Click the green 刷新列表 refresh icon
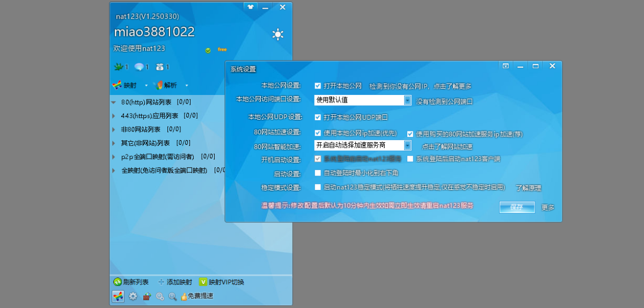The image size is (644, 308). (118, 282)
